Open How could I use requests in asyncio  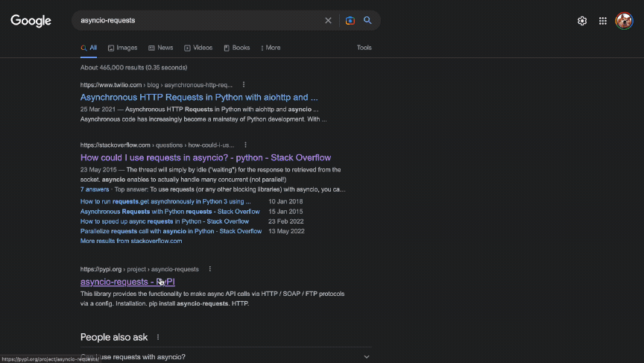[206, 158]
